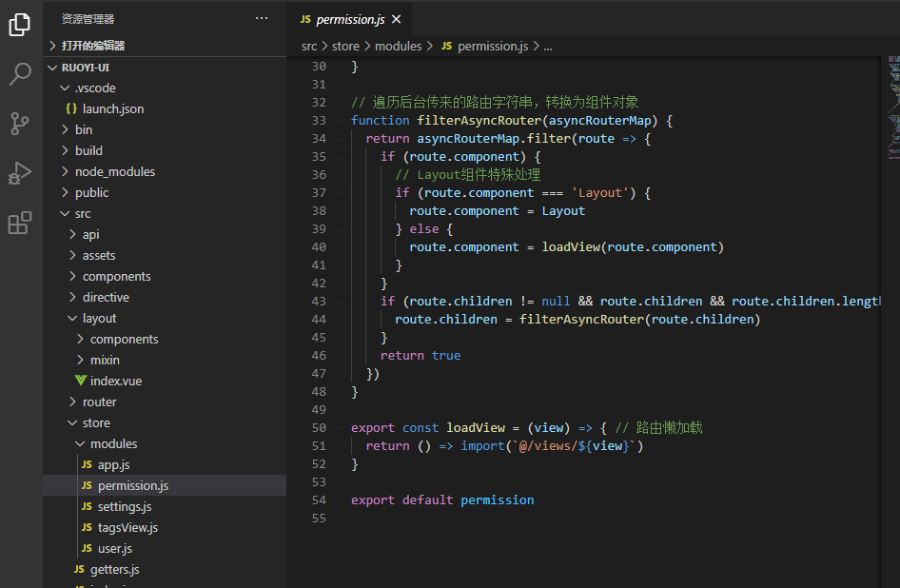
Task: Fold code at line 33 function
Action: (341, 121)
